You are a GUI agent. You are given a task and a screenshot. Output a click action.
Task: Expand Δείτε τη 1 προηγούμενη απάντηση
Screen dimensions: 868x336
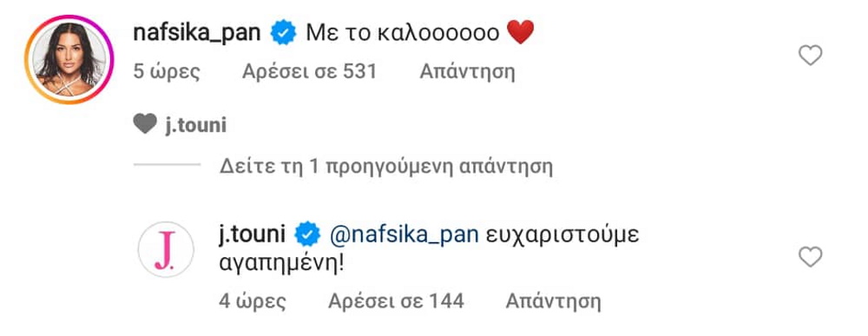pos(386,166)
